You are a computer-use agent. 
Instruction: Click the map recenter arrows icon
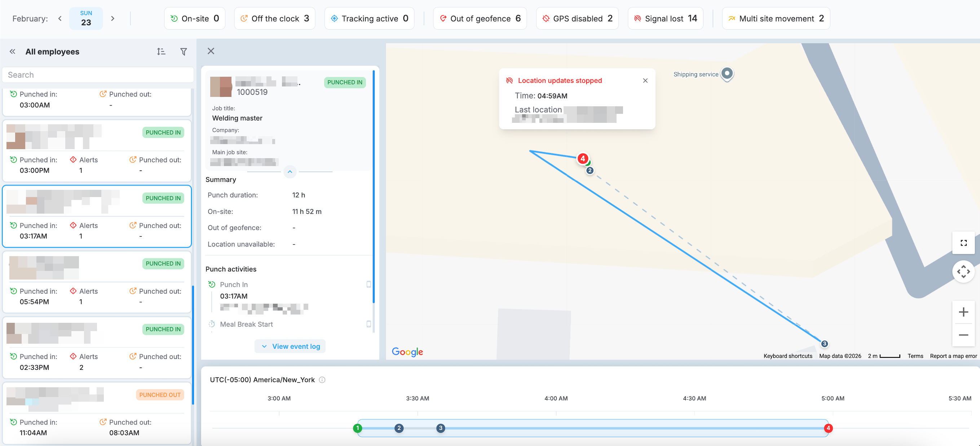963,272
